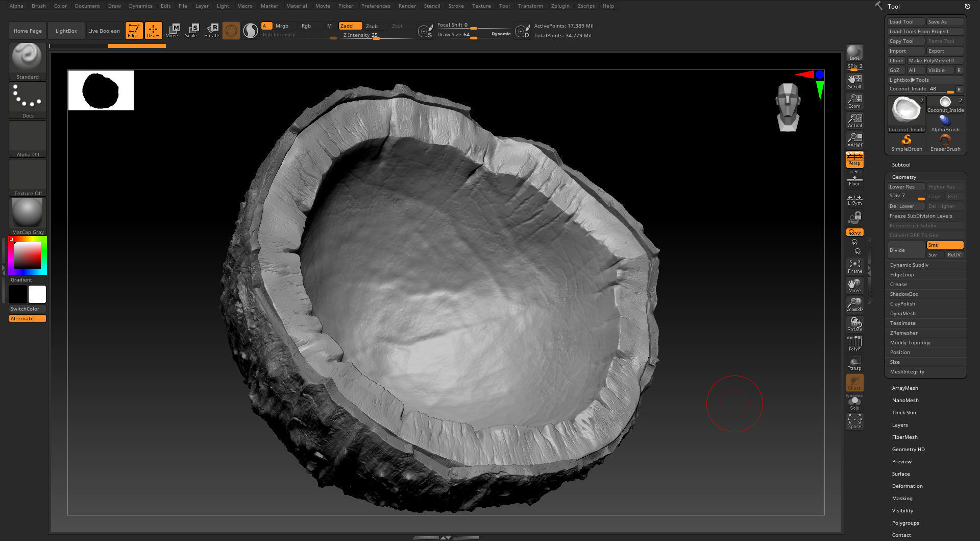Toggle Smt smoothing for Divide
This screenshot has height=541, width=980.
pos(945,245)
